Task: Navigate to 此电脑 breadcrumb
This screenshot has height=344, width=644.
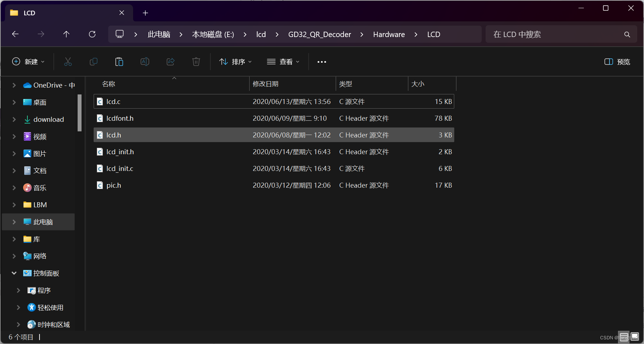Action: [159, 34]
